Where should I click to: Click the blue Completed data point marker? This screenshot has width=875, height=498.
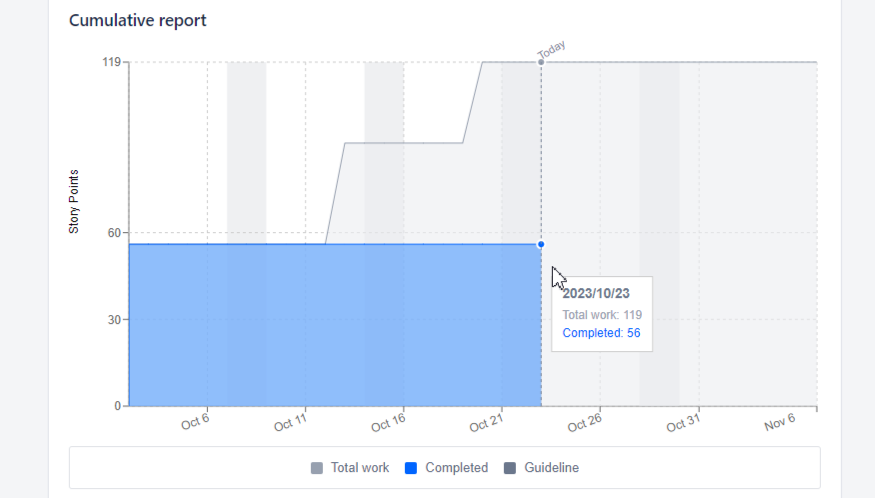point(541,244)
